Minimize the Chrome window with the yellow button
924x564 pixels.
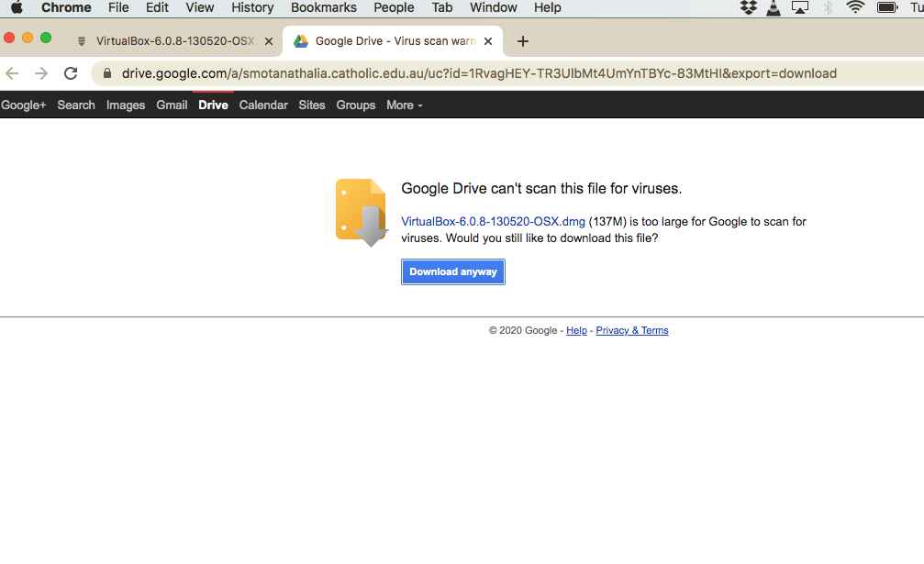point(28,39)
